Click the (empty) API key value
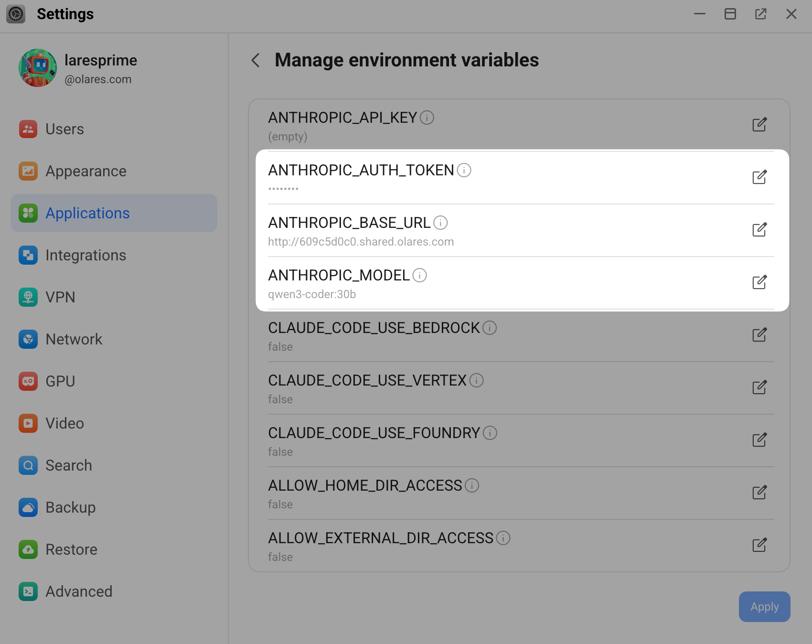This screenshot has width=812, height=644. pyautogui.click(x=288, y=137)
